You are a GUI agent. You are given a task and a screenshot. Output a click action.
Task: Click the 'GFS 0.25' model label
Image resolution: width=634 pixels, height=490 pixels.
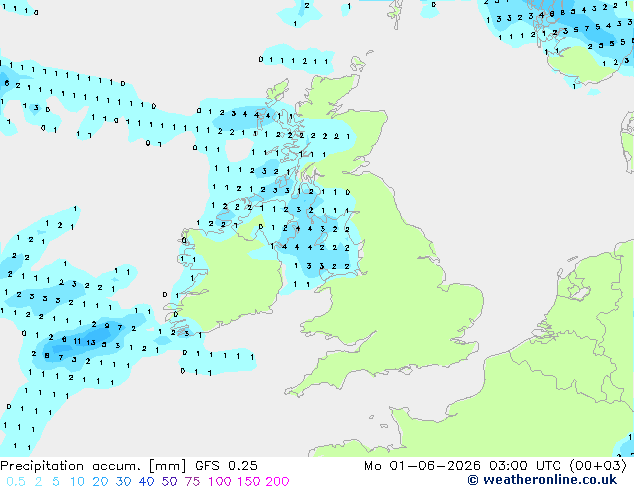click(x=226, y=466)
